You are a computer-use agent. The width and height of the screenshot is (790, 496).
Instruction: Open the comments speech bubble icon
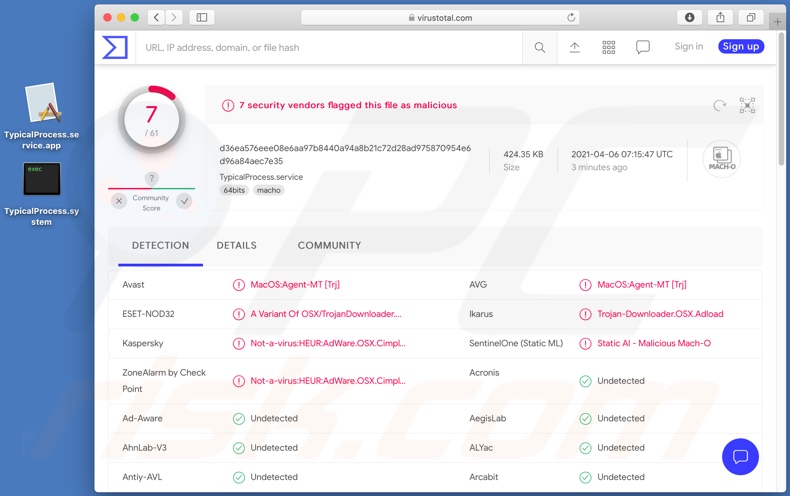point(643,47)
